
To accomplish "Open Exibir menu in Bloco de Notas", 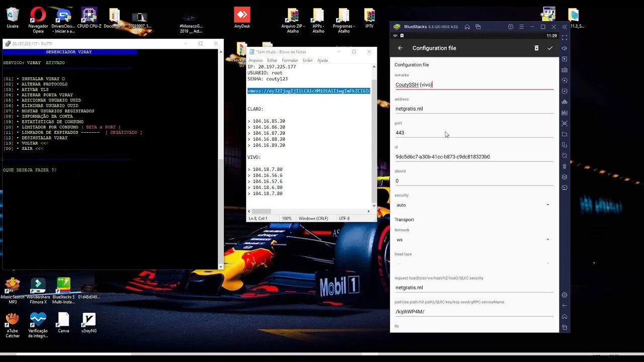I will tap(307, 60).
